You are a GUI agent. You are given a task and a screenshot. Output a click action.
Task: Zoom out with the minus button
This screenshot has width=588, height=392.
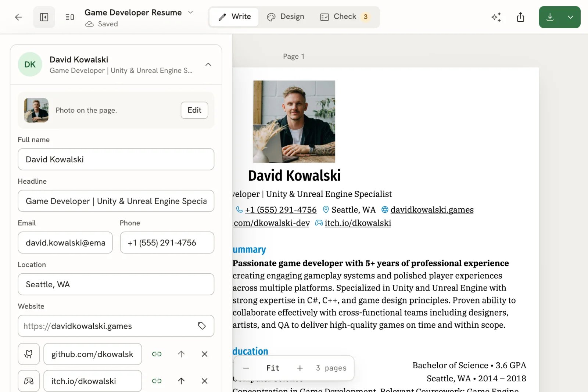246,368
